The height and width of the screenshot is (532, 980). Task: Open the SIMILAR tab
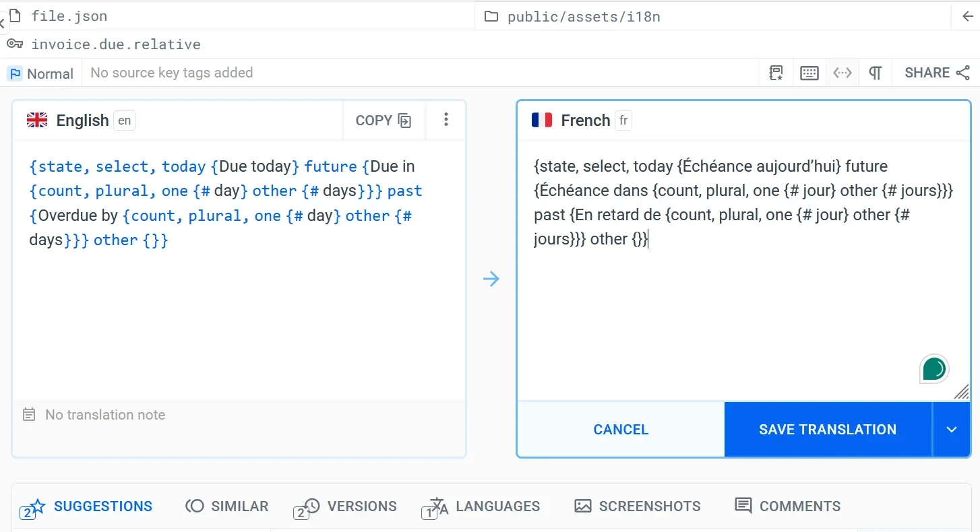pos(227,506)
